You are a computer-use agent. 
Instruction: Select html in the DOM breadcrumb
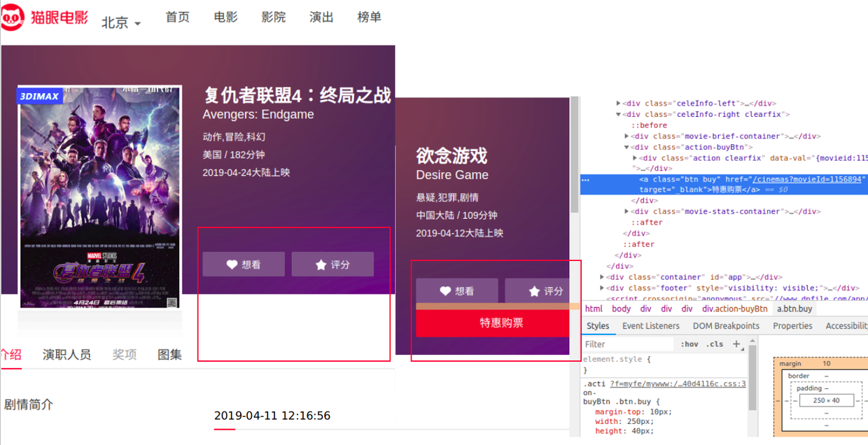pos(594,309)
